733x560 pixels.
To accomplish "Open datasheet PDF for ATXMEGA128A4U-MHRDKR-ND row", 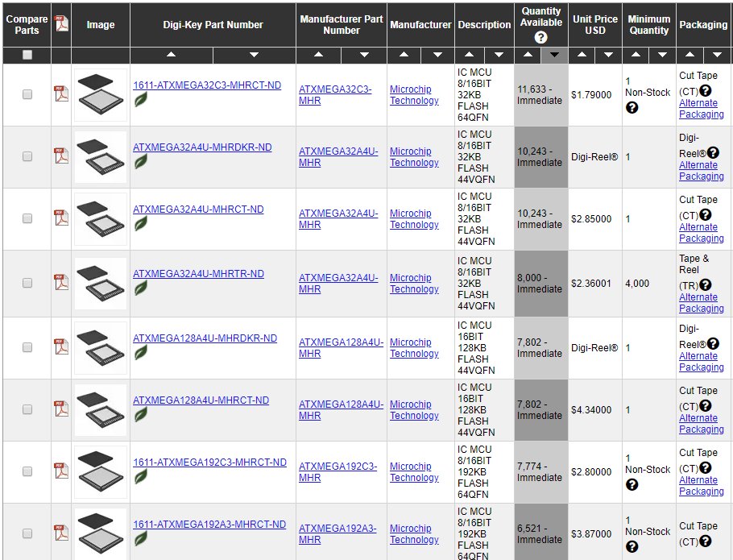I will (61, 346).
